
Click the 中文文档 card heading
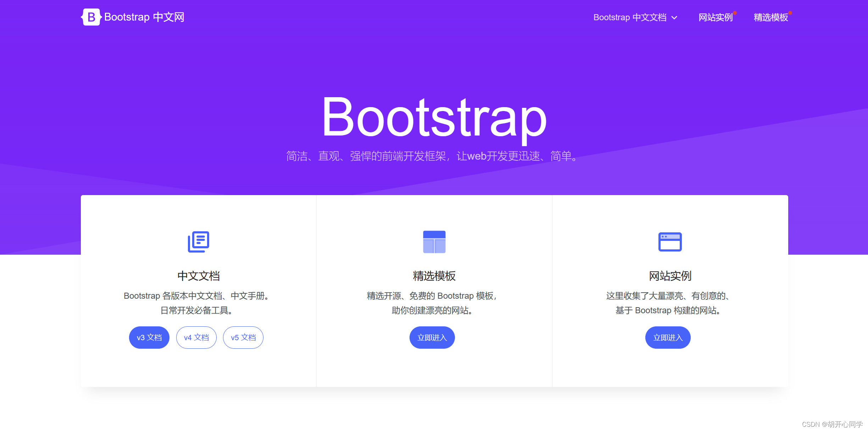point(199,276)
